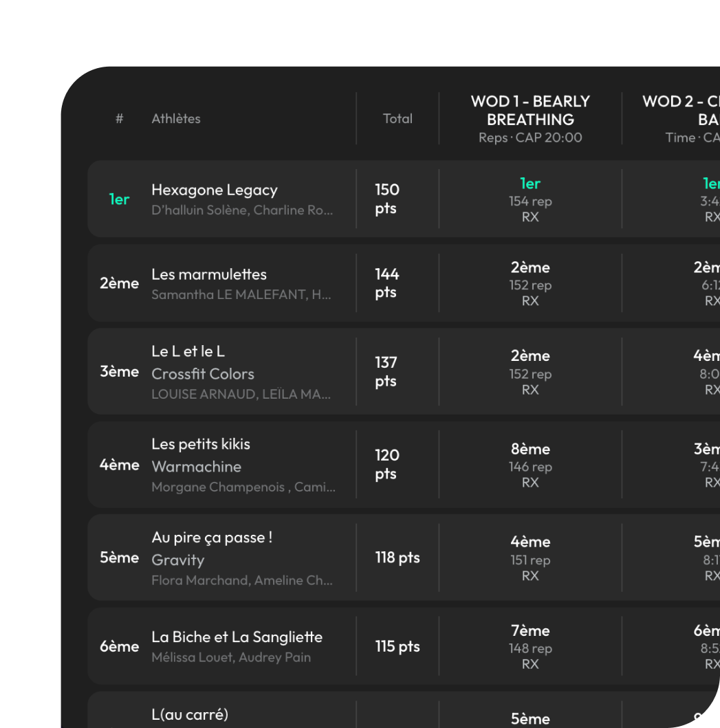The width and height of the screenshot is (720, 728).
Task: Click the 8ème 146 rep WOD 1 result
Action: coord(530,465)
